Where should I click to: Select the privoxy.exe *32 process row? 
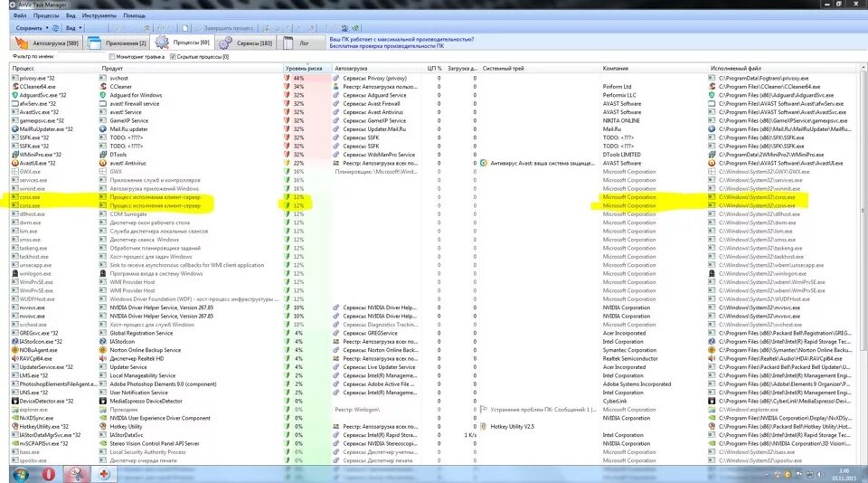(435, 78)
